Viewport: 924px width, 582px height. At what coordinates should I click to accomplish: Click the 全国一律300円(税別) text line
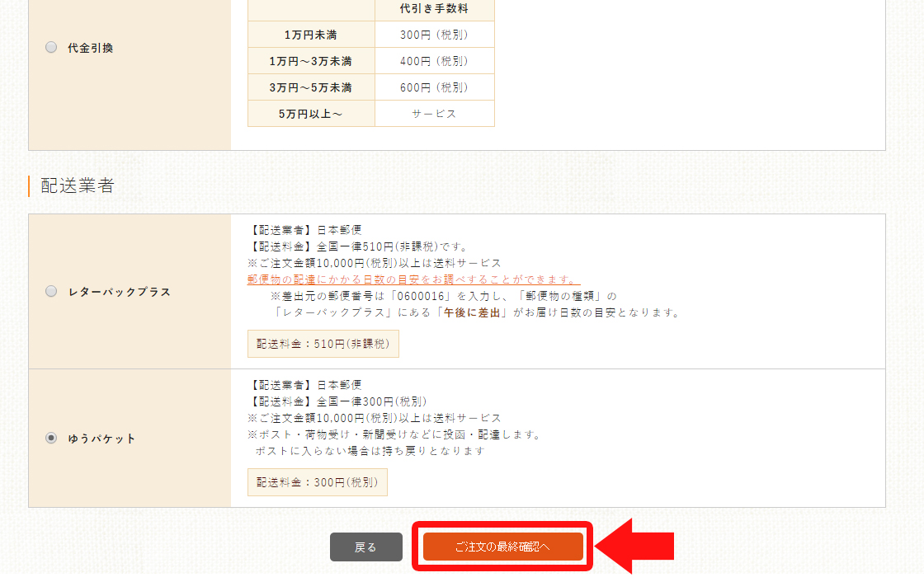(x=337, y=401)
